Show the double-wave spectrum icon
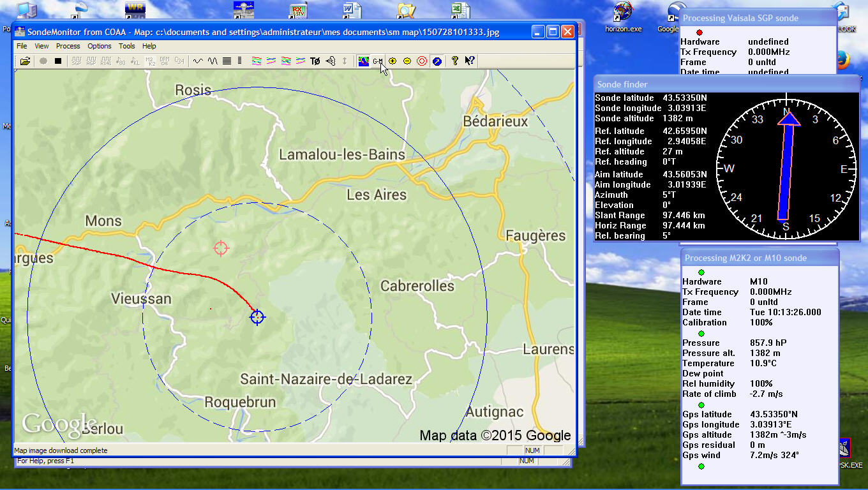The width and height of the screenshot is (868, 490). (213, 61)
